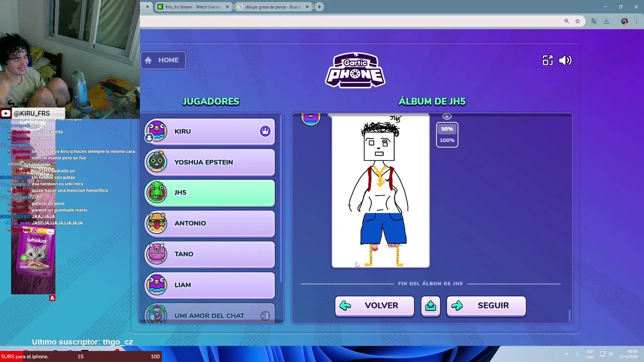Close the Kiru_frs Stream tab
The height and width of the screenshot is (362, 644).
point(227,7)
